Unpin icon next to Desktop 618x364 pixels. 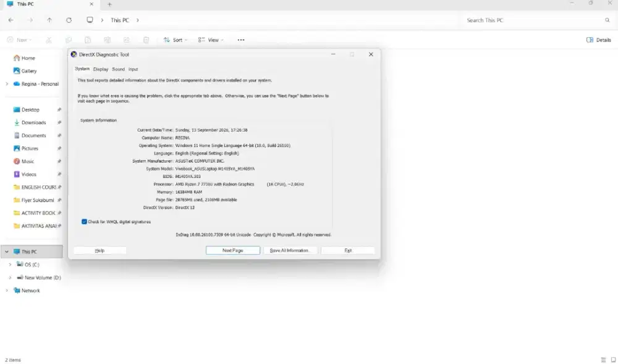pos(59,109)
